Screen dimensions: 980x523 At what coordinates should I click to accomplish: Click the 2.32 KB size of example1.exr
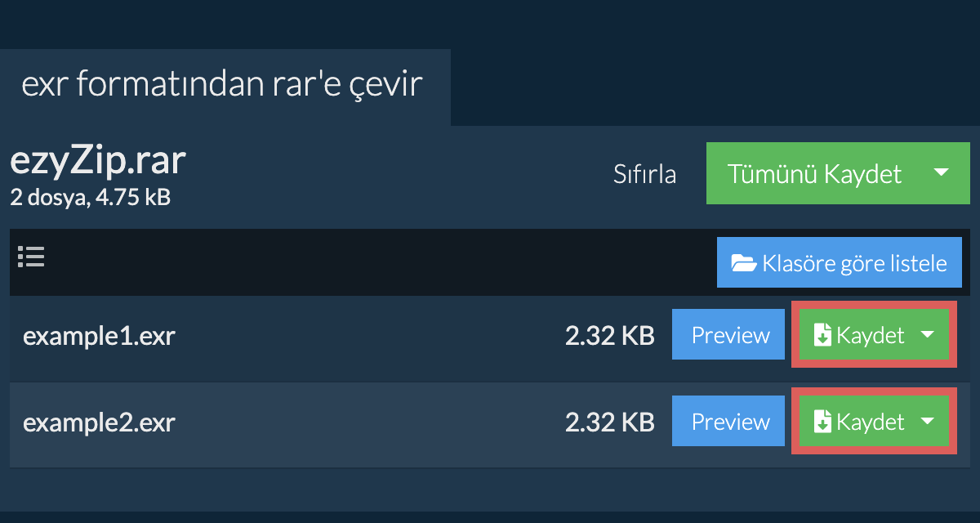(609, 336)
